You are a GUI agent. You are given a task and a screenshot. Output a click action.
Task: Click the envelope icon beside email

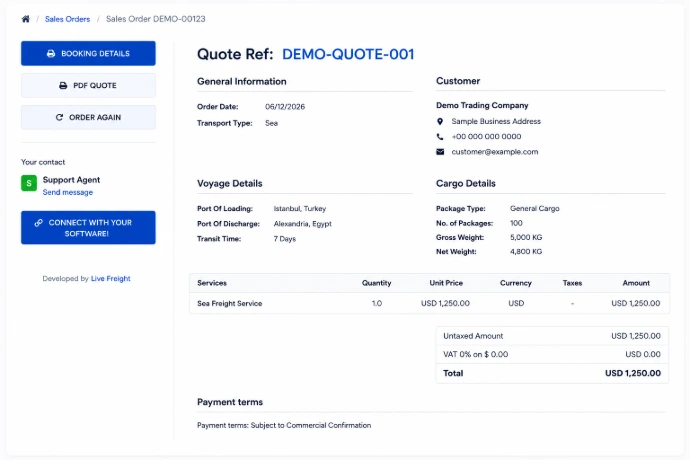coord(440,152)
